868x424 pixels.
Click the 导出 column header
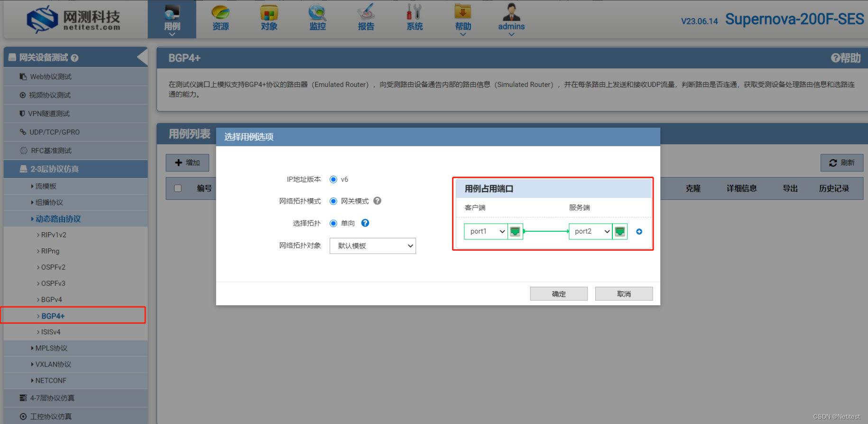click(790, 188)
